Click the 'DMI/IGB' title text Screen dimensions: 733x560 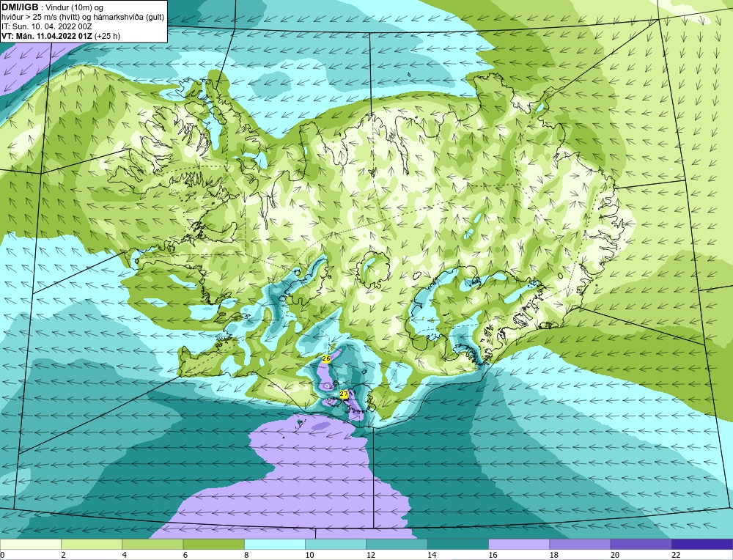coord(20,7)
